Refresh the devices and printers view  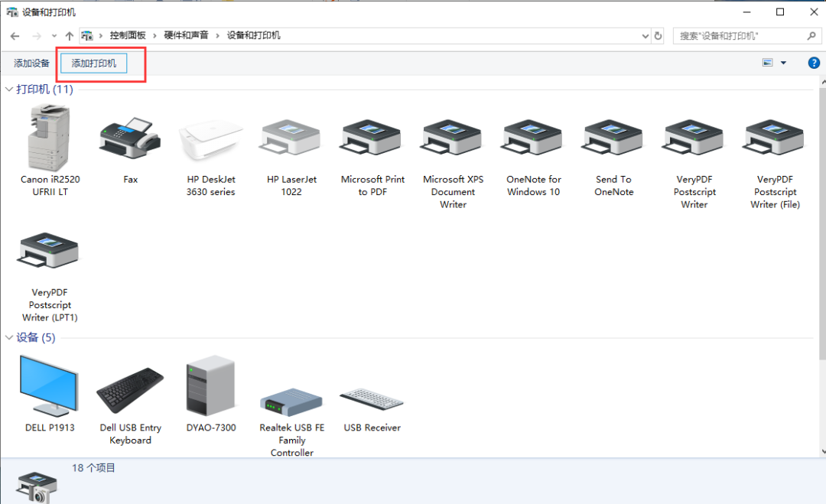tap(658, 36)
